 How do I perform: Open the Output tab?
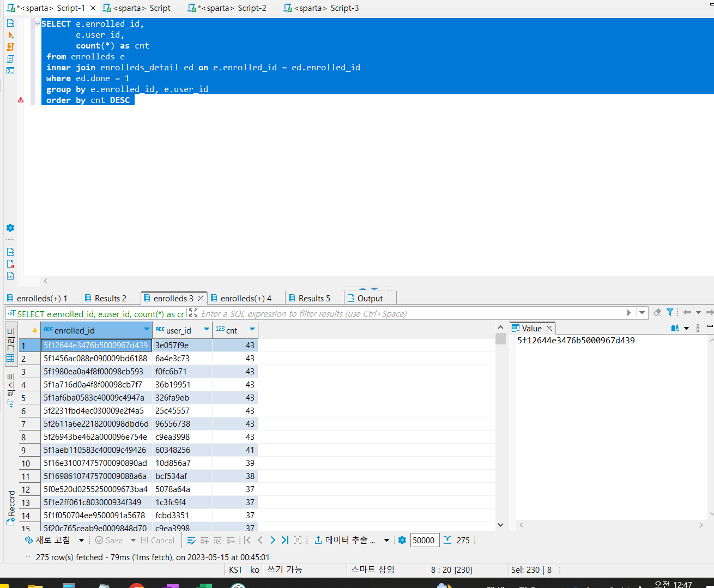[365, 298]
